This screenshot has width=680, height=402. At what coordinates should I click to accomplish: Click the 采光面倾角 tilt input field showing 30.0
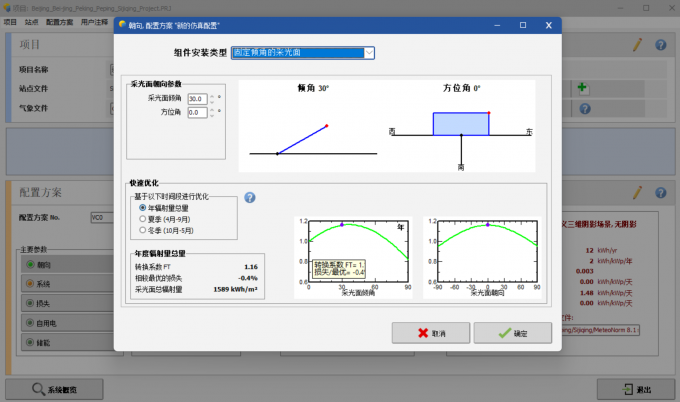(x=197, y=99)
